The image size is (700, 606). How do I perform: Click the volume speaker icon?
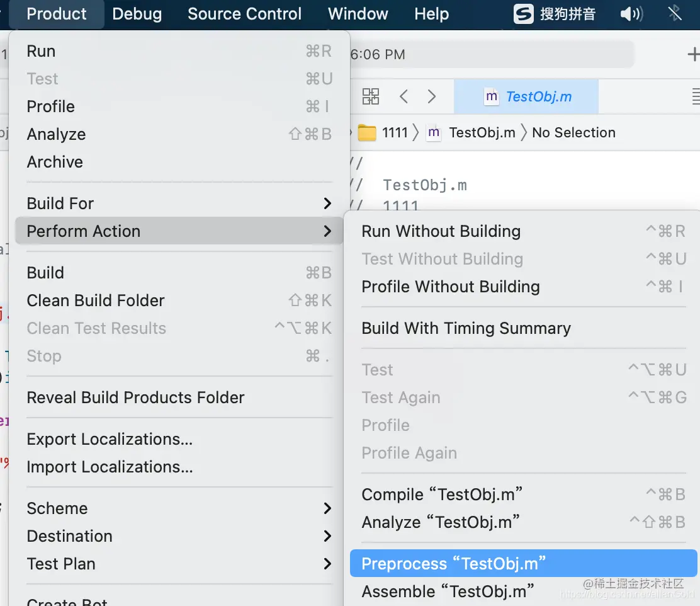point(631,14)
